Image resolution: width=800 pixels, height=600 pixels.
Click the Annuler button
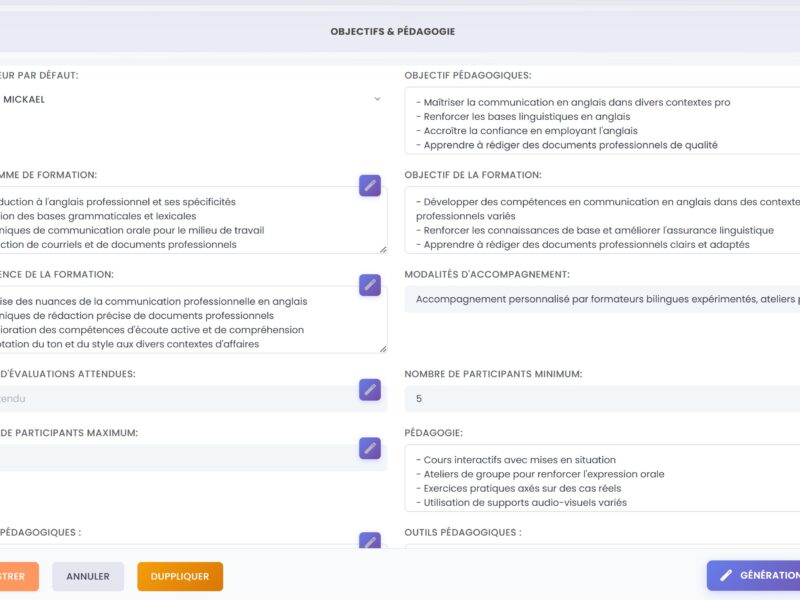pyautogui.click(x=88, y=576)
